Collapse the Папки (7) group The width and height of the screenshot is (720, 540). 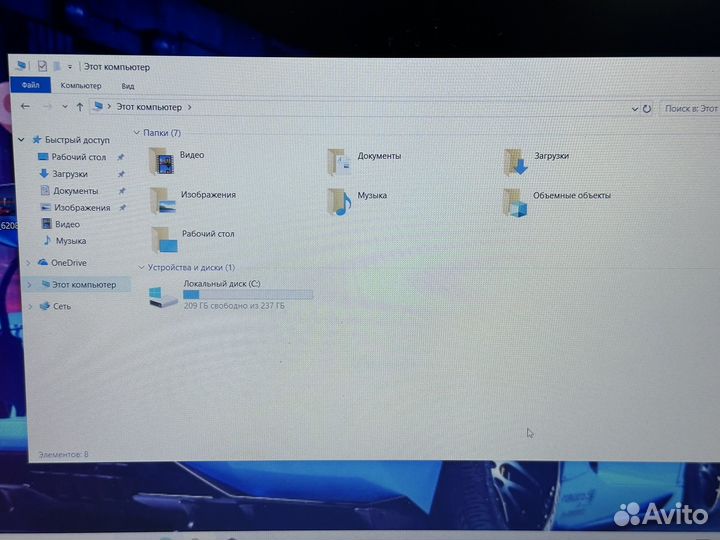point(136,133)
